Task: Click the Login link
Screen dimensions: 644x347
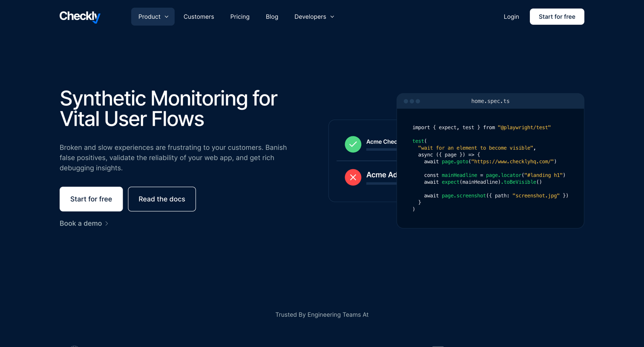Action: point(511,17)
